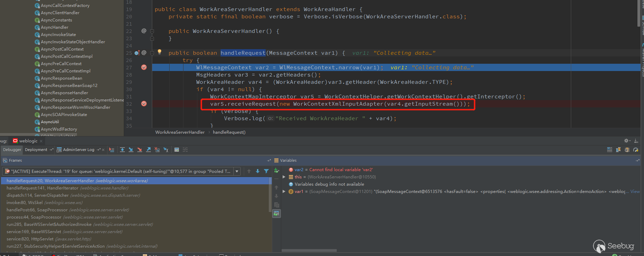Open the Evaluate Expression calculator icon
The image size is (644, 256).
click(x=177, y=150)
